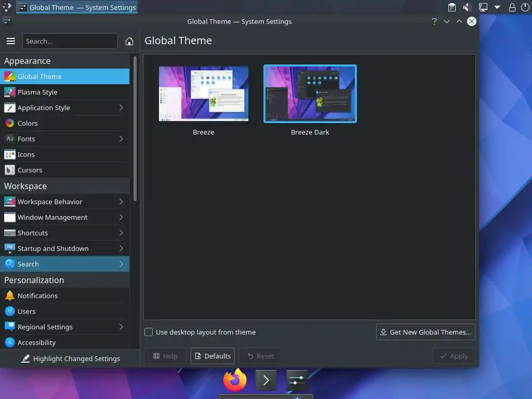This screenshot has height=399, width=532.
Task: Select the Breeze theme thumbnail
Action: [x=204, y=94]
